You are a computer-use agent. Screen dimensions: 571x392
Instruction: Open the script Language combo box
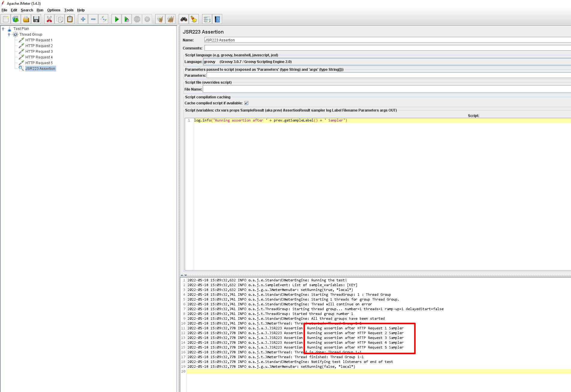click(387, 62)
